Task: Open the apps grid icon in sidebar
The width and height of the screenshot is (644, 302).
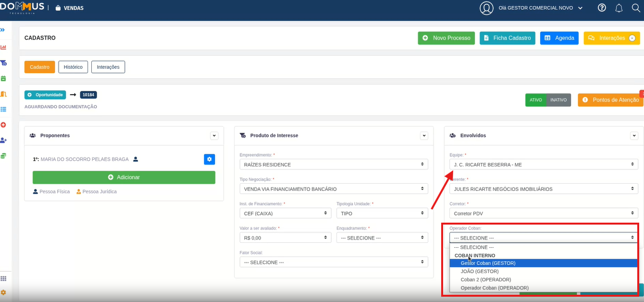Action: click(x=3, y=278)
